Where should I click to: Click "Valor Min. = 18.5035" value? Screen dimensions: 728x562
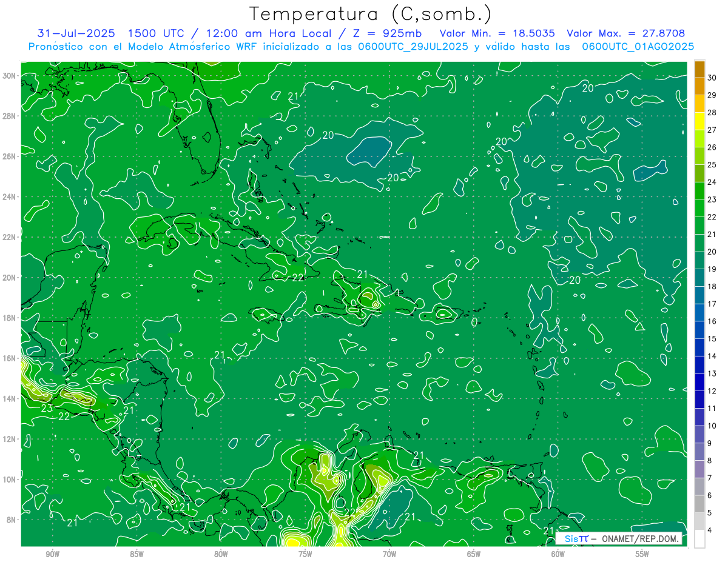point(497,33)
